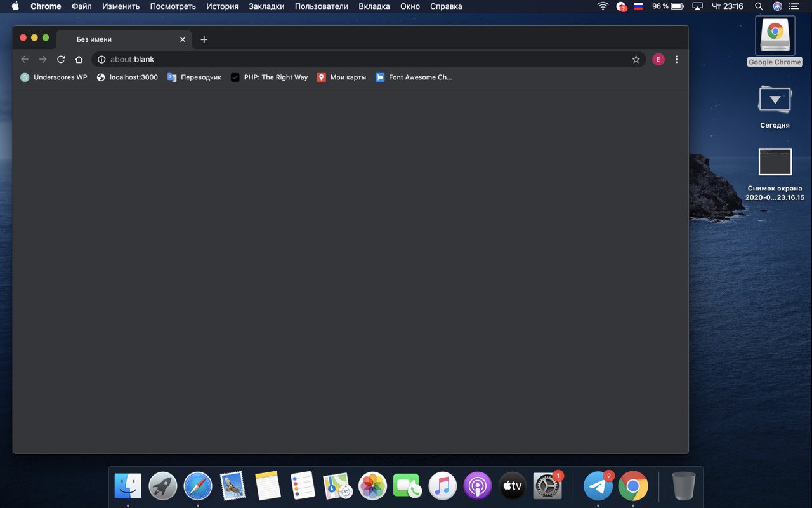Open the Chrome profile avatar E
Viewport: 812px width, 508px height.
tap(658, 59)
